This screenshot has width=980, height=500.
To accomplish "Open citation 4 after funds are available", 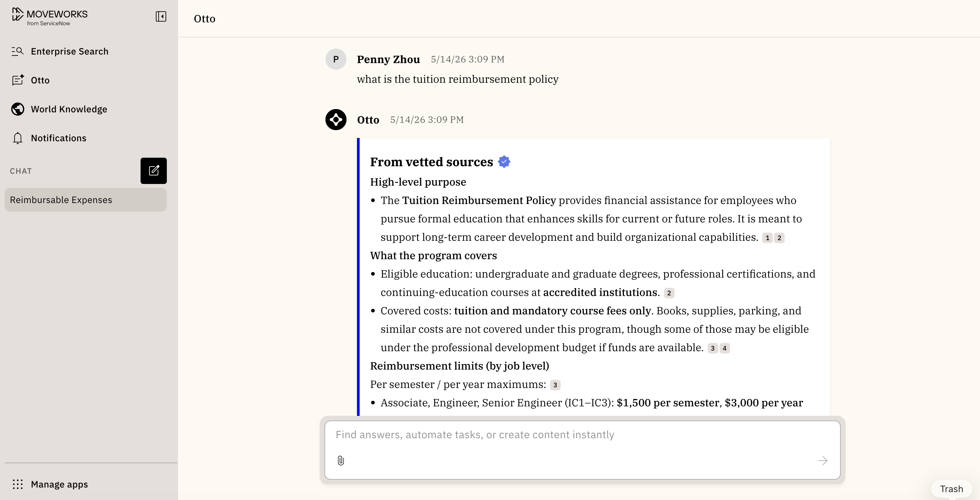I will click(725, 348).
